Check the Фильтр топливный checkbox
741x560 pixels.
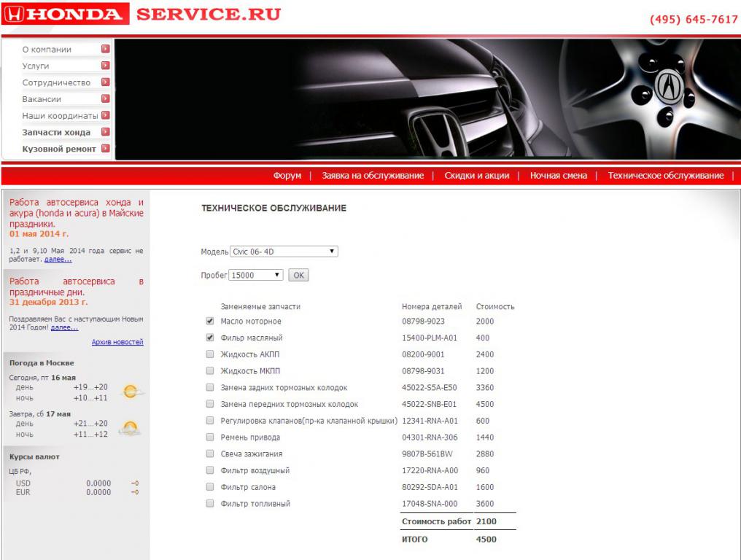210,503
